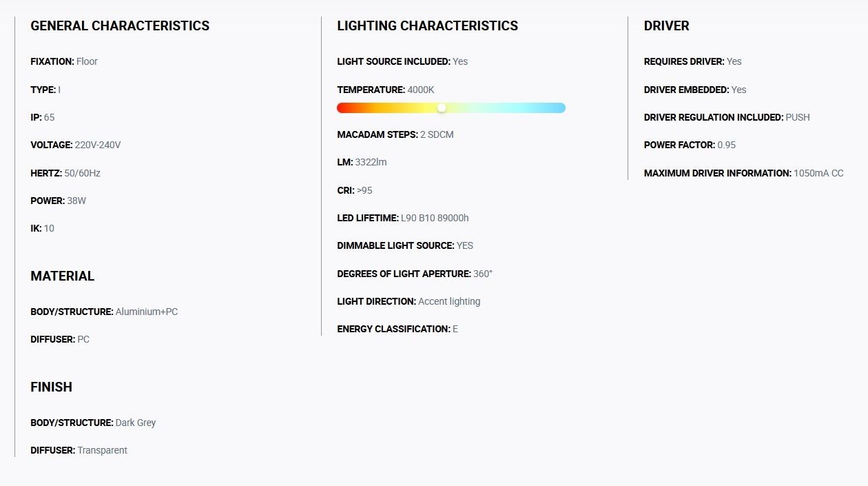Image resolution: width=868 pixels, height=486 pixels.
Task: Click the Diffuser: Transparent row
Action: [x=79, y=450]
